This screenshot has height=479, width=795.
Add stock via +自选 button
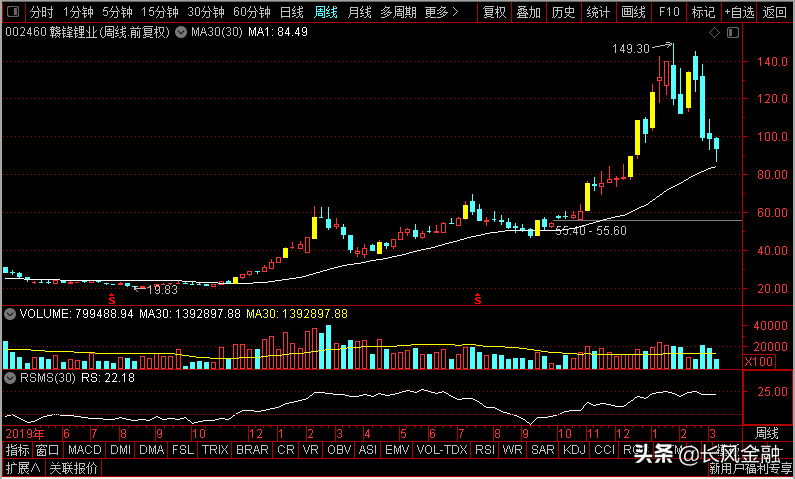point(739,13)
